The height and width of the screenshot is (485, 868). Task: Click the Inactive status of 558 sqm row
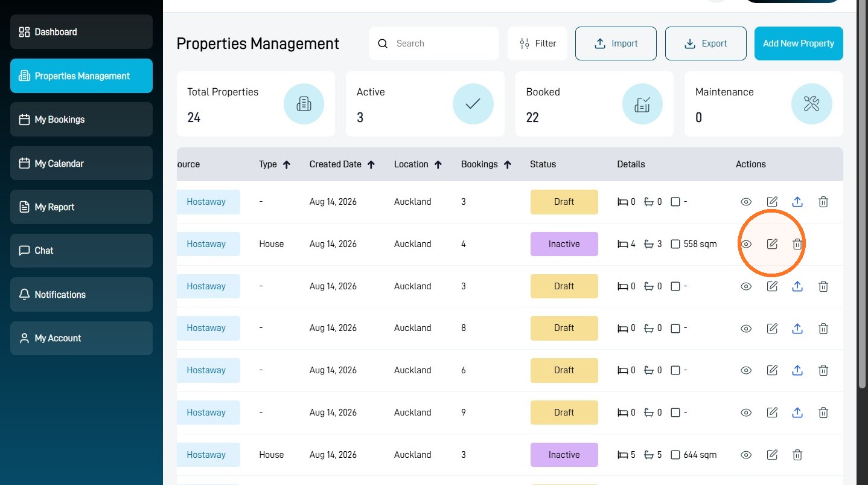(564, 244)
